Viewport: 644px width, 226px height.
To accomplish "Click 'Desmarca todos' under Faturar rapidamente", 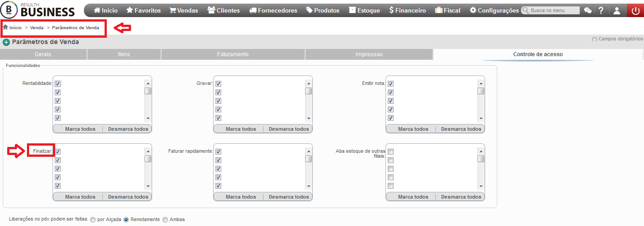I will tap(289, 197).
